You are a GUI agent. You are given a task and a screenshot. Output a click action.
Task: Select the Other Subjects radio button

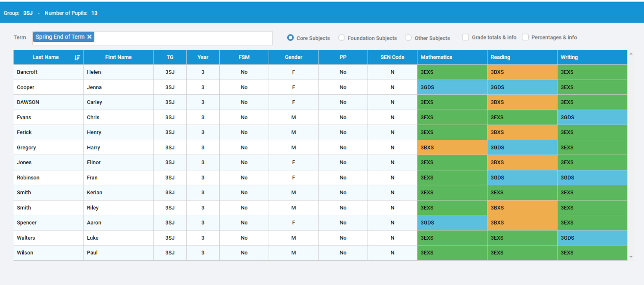click(408, 37)
